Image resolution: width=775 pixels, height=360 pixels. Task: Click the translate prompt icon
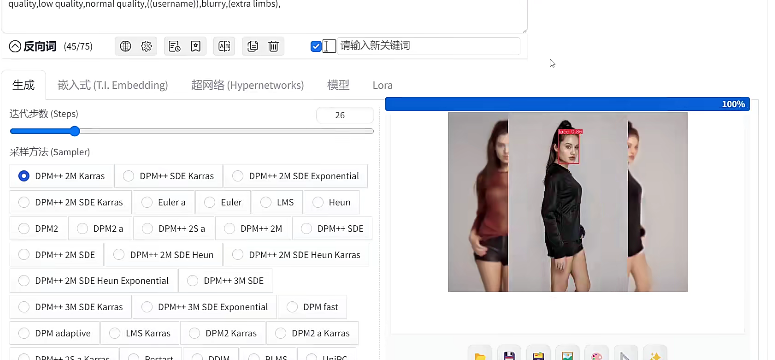pos(224,46)
